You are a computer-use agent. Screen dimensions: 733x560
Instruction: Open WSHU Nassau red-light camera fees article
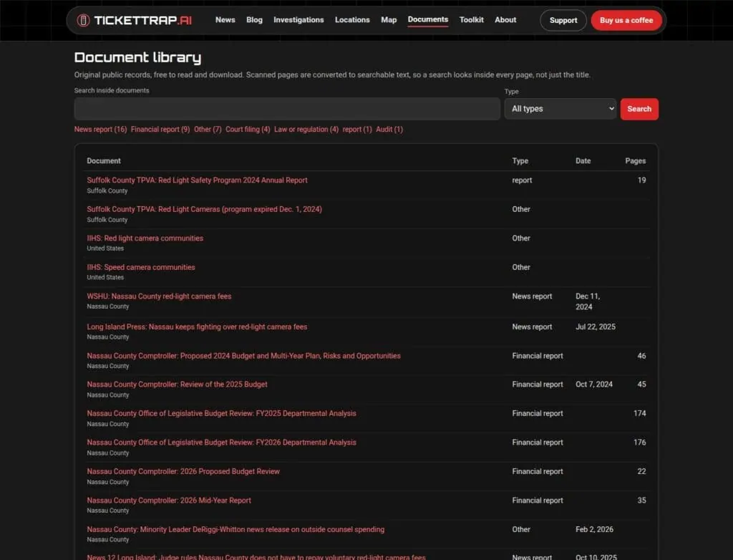(159, 296)
